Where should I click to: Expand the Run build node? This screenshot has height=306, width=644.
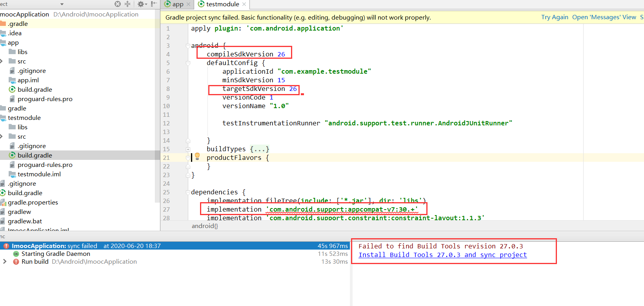[x=5, y=261]
